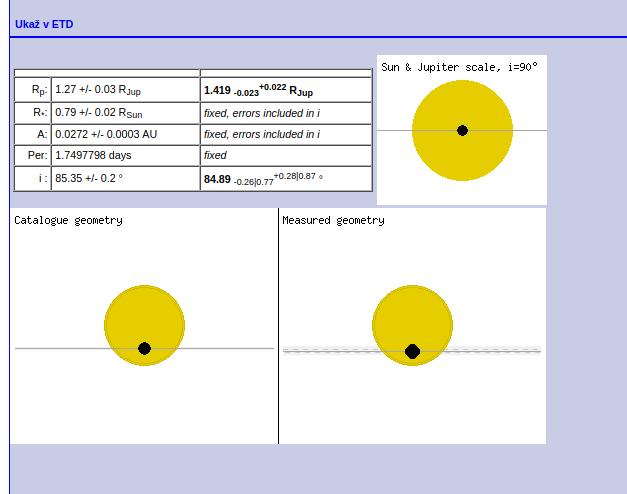The height and width of the screenshot is (494, 627).
Task: Open the 'Ukaž v ETD' link
Action: click(x=44, y=23)
